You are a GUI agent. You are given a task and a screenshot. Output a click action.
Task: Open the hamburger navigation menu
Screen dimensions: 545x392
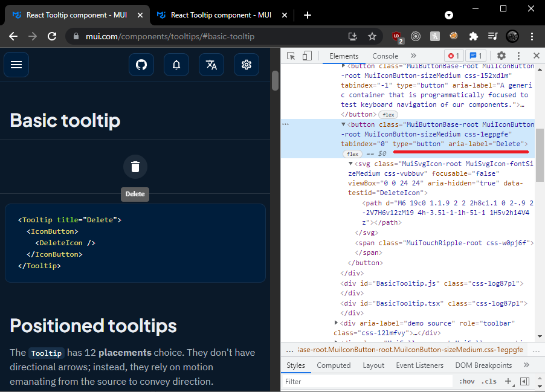16,65
